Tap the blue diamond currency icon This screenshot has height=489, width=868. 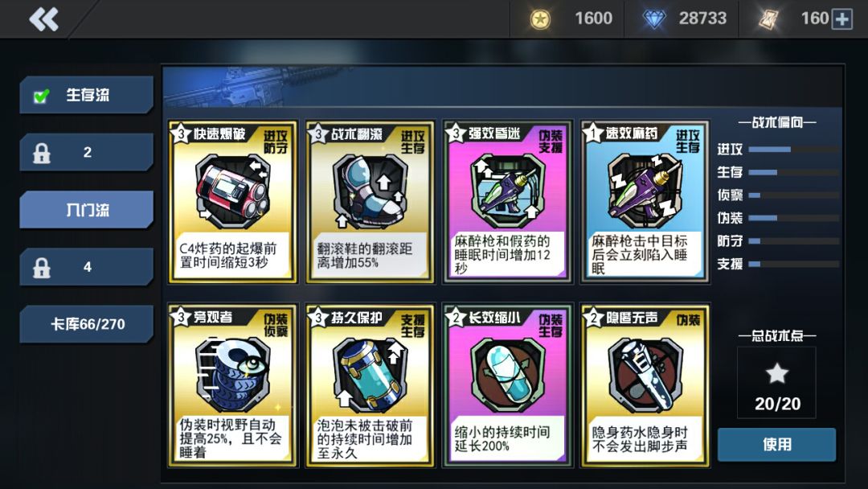653,19
